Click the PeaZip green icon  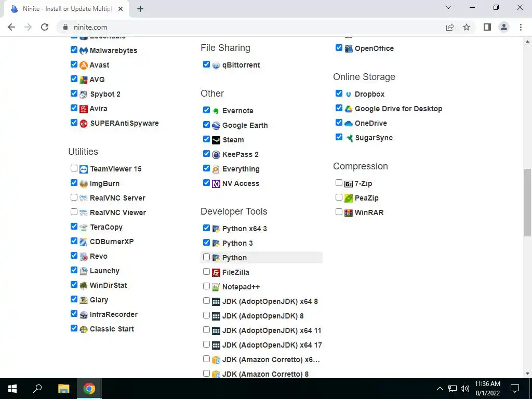pyautogui.click(x=349, y=198)
